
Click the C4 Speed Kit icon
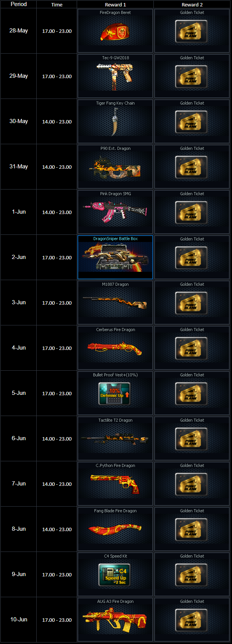114,575
